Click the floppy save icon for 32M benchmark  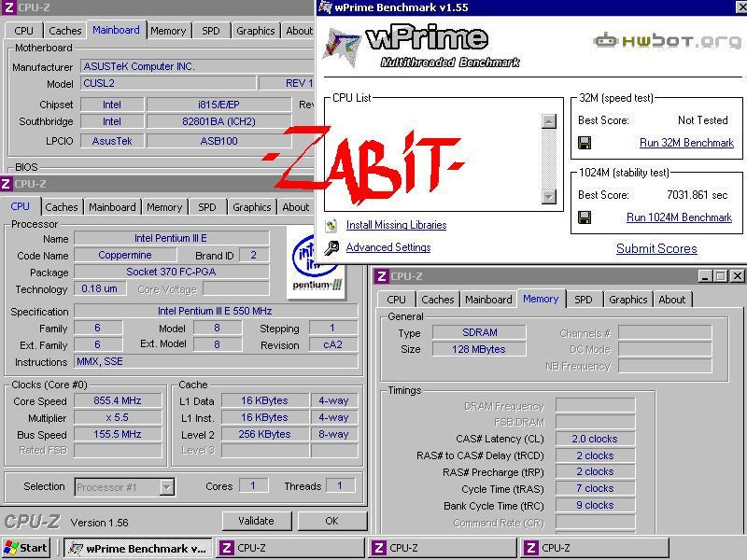point(585,143)
